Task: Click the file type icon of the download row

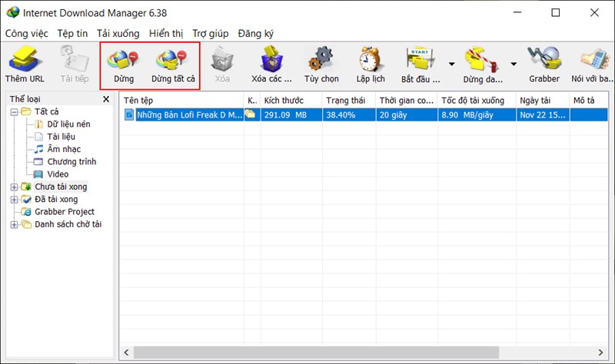Action: [128, 114]
